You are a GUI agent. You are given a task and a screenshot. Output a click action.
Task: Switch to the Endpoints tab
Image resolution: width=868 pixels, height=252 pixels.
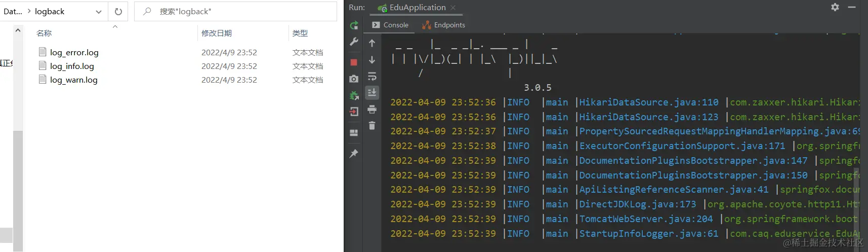tap(444, 25)
